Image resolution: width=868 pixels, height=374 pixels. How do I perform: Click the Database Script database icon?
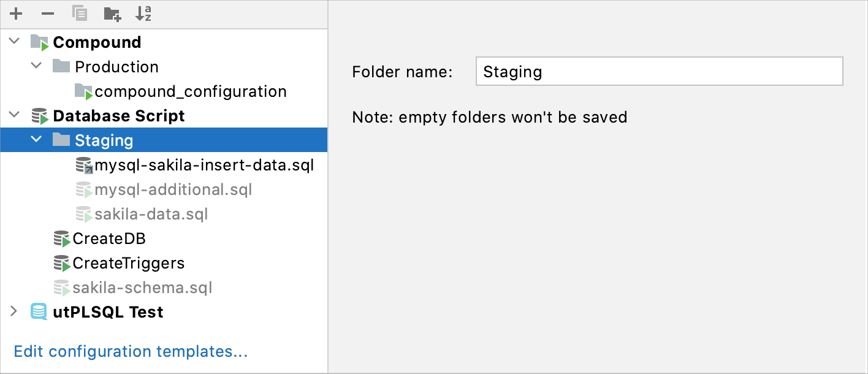(39, 115)
